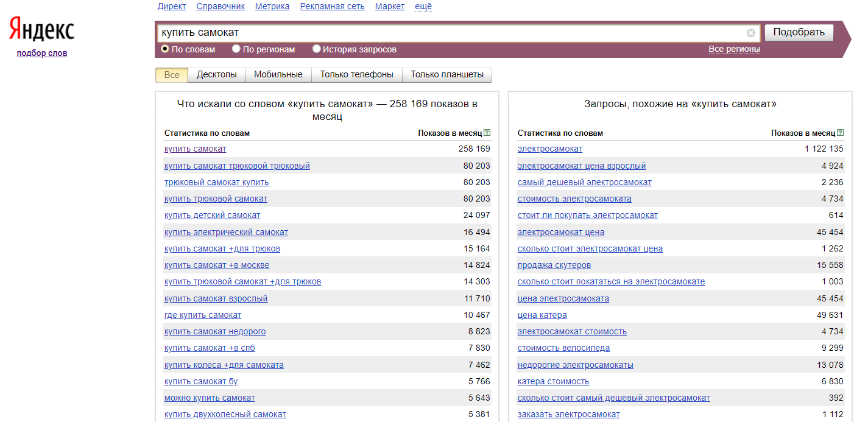Open the Метрика link

[272, 6]
